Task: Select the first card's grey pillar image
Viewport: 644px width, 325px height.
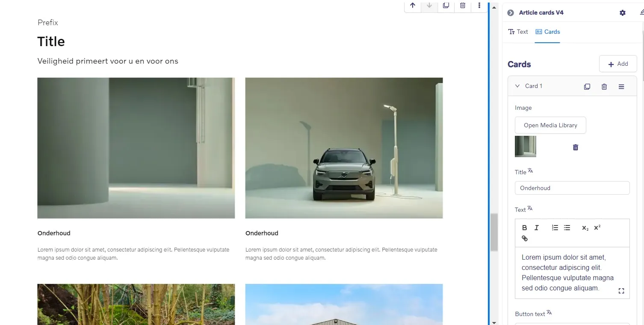Action: pos(136,148)
